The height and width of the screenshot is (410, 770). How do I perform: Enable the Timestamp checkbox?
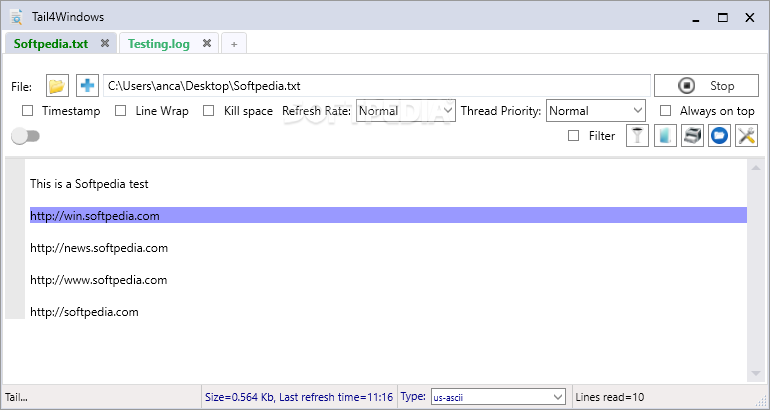[28, 111]
